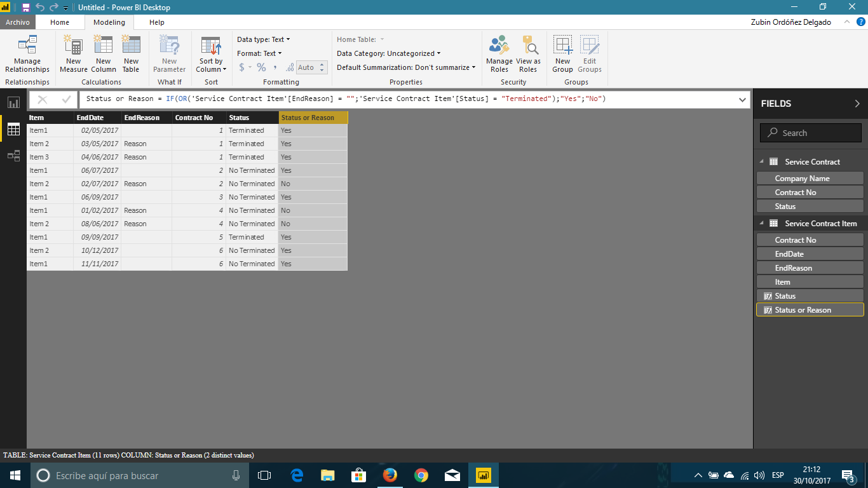Expand the formula bar chevron
Image resolution: width=868 pixels, height=488 pixels.
[742, 100]
